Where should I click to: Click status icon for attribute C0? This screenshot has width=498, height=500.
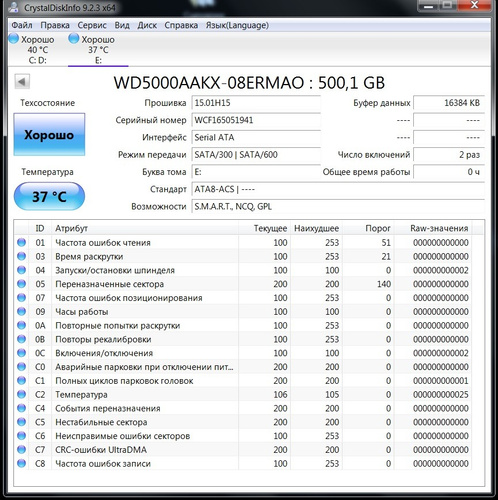22,367
